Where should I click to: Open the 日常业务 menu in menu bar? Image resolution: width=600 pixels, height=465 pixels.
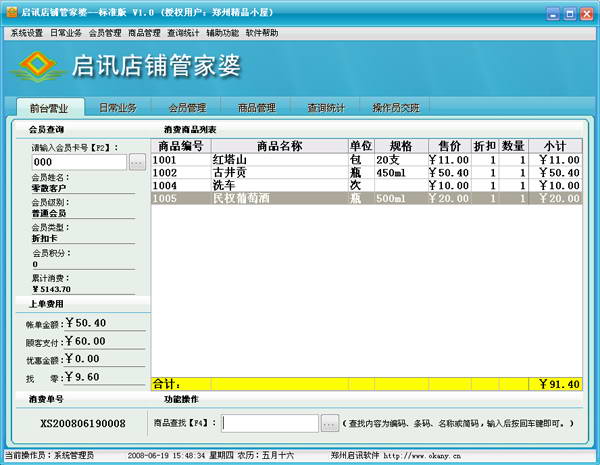click(66, 33)
